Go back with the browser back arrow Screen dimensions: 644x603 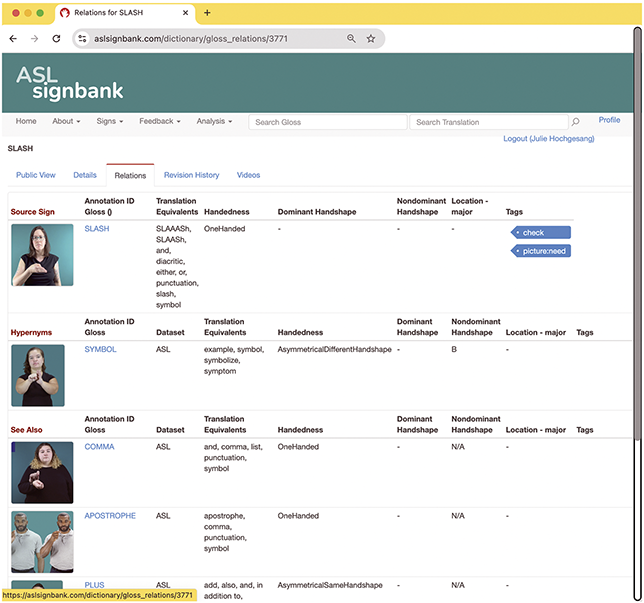[13, 39]
